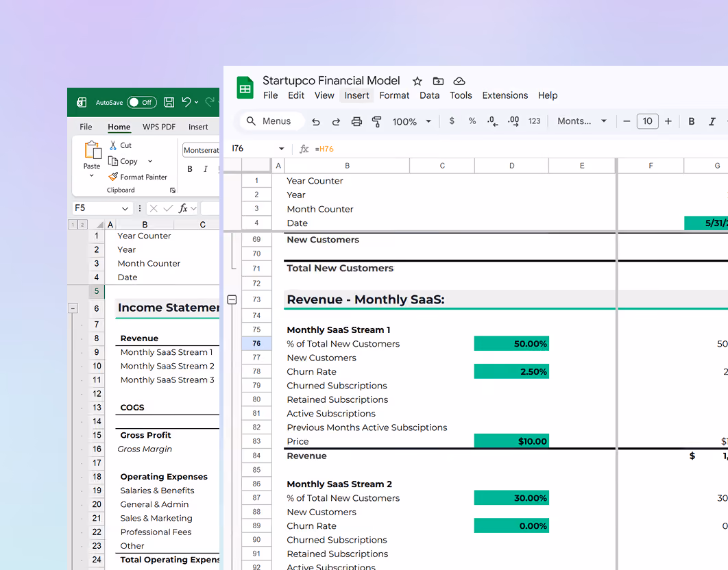Screen dimensions: 728x570
Task: Click the Excel insert function fx icon
Action: tap(184, 208)
